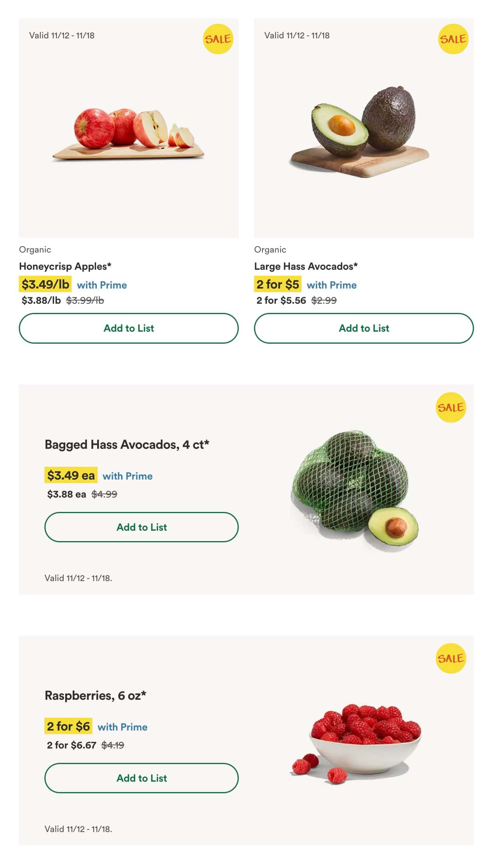Add Bagged Hass Avocados to list
Screen dimensions: 492x868
tap(142, 527)
